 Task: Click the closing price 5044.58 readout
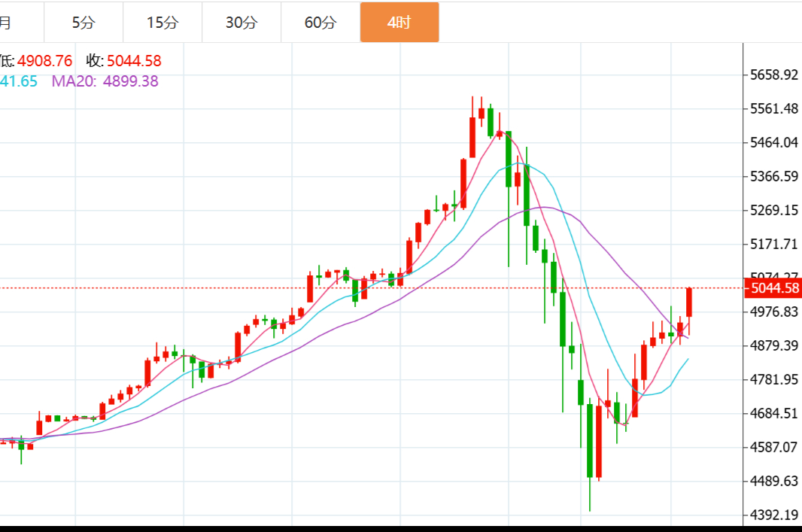point(134,61)
